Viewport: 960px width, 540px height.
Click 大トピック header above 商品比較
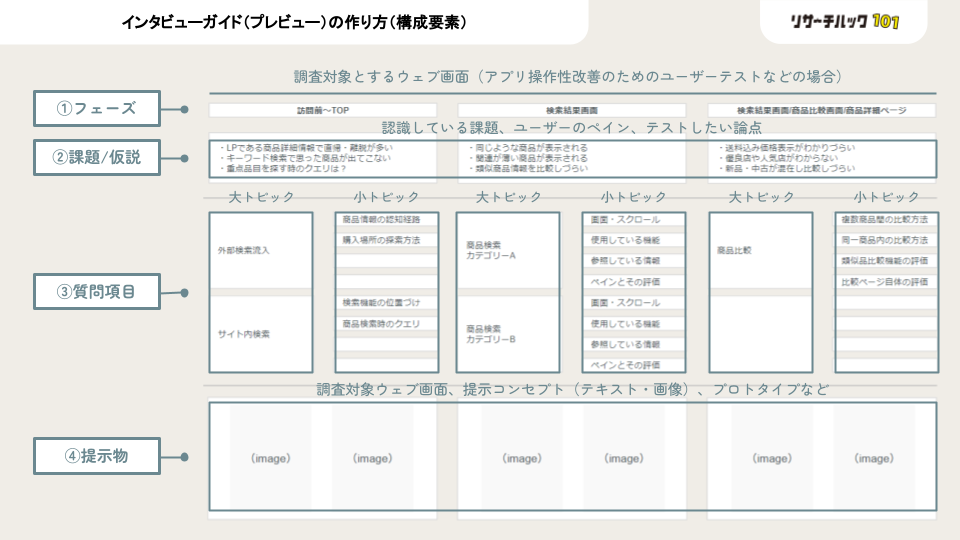click(x=762, y=197)
